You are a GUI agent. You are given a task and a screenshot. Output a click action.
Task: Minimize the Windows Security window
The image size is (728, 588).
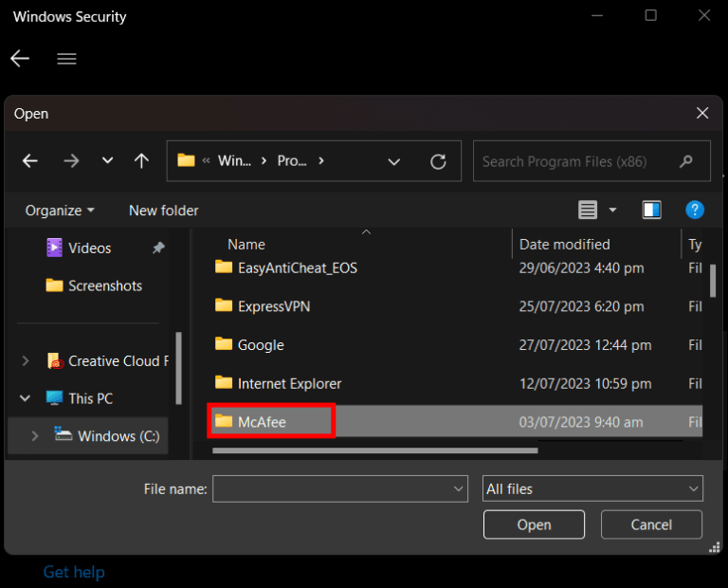coord(597,15)
